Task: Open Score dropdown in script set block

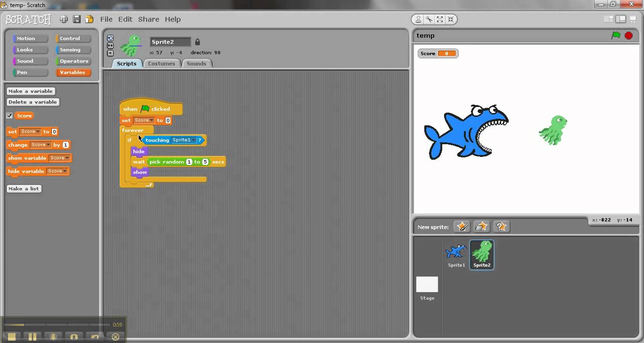Action: point(144,120)
